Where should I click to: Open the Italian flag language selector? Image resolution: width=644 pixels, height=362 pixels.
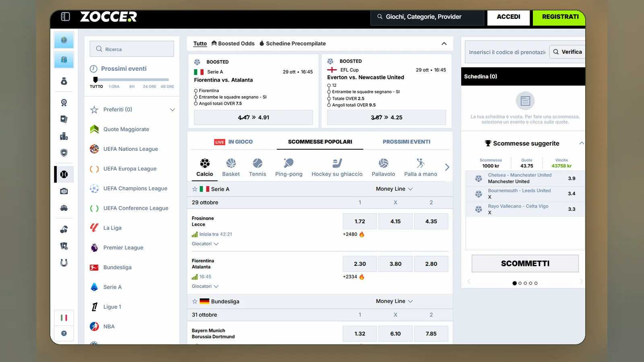click(x=64, y=318)
